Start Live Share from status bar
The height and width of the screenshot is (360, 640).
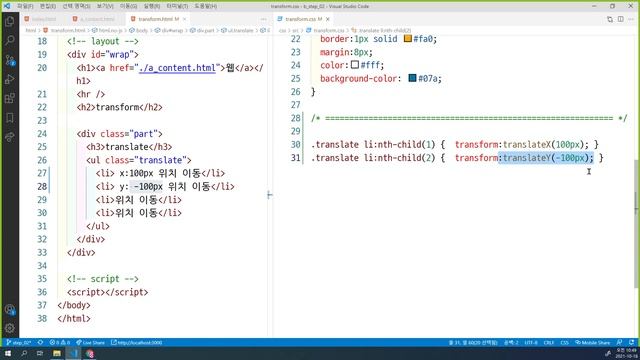[90, 343]
